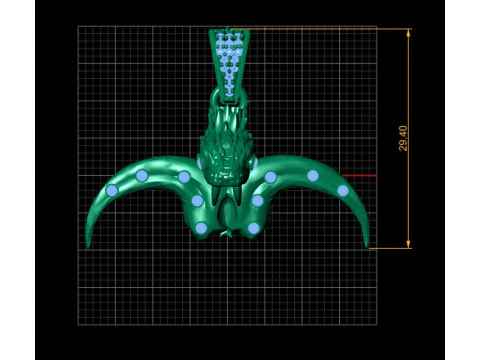Click the red axis line segment
480x360 pixels.
coord(359,175)
